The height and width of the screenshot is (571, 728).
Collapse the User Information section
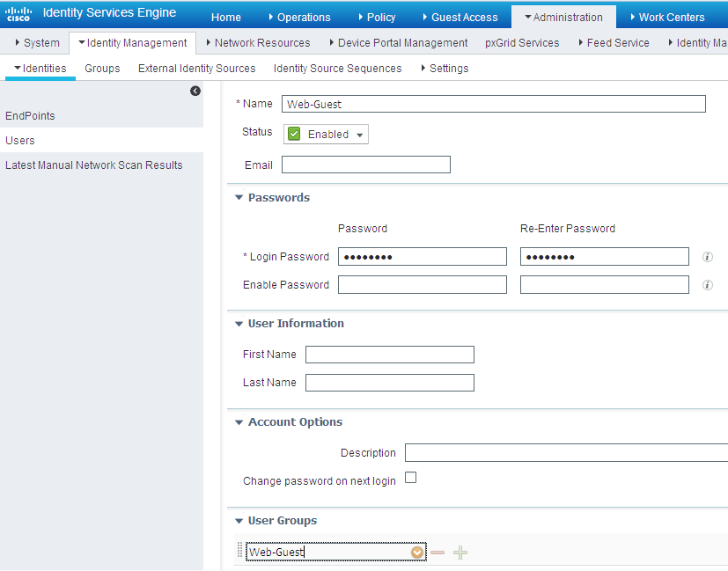pos(239,323)
